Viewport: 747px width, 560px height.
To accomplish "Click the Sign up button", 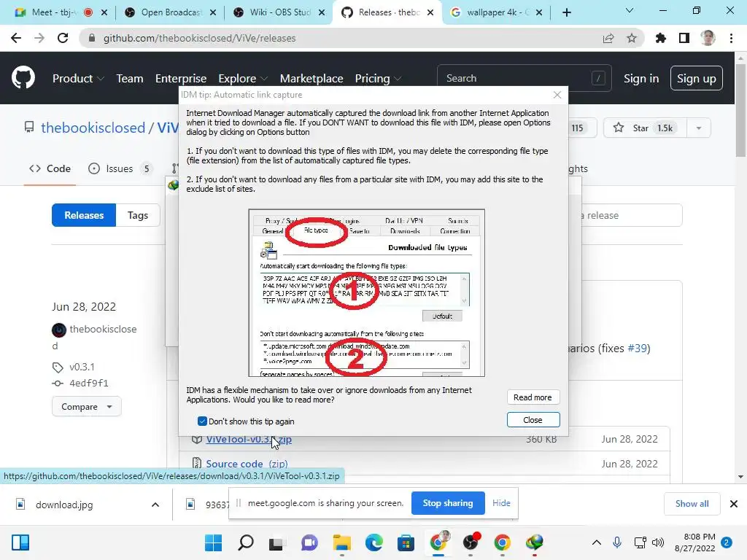I will (x=697, y=79).
